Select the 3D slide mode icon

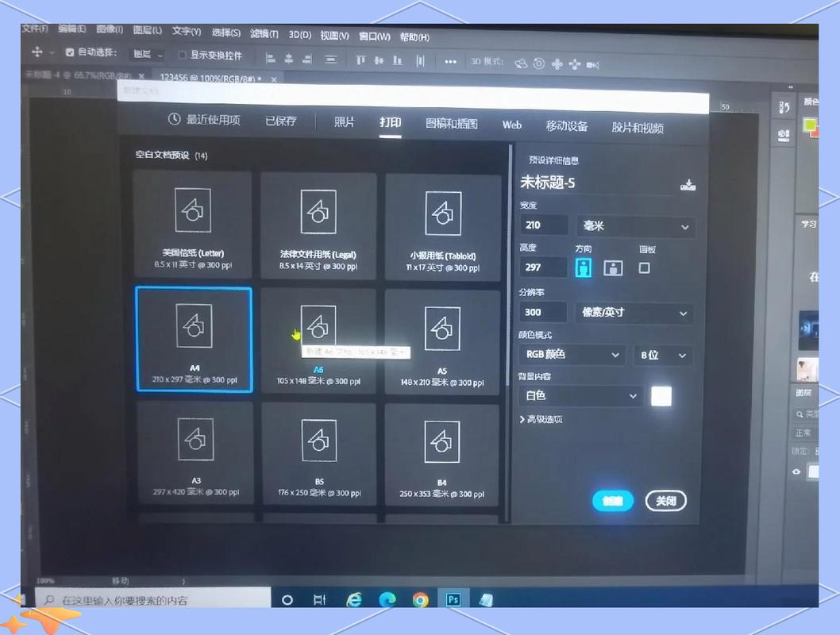pyautogui.click(x=575, y=65)
